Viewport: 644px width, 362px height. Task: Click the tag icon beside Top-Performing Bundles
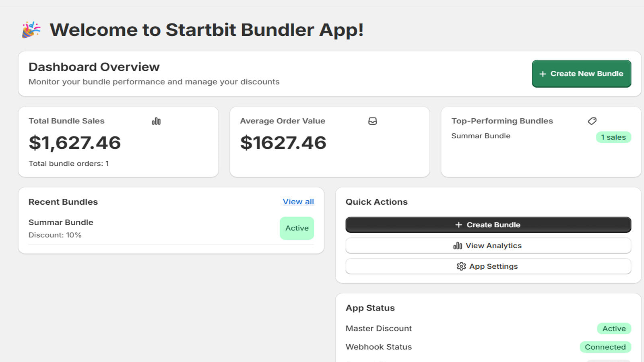[592, 121]
